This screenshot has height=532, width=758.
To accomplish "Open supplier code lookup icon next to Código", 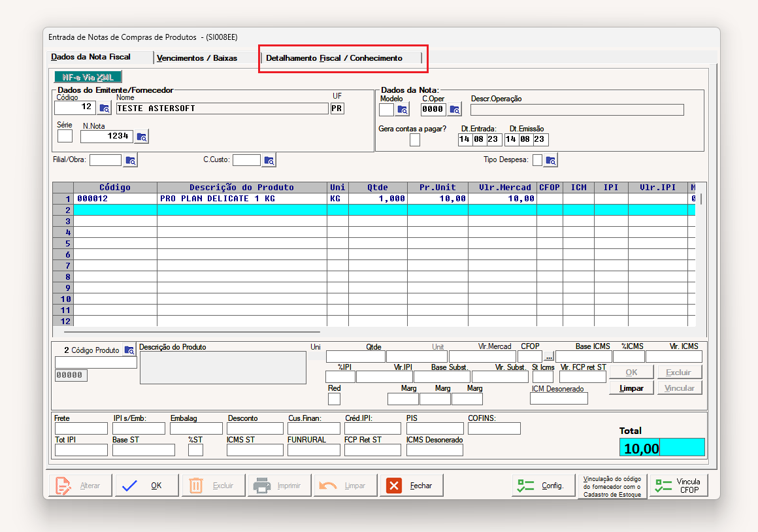I will [105, 108].
